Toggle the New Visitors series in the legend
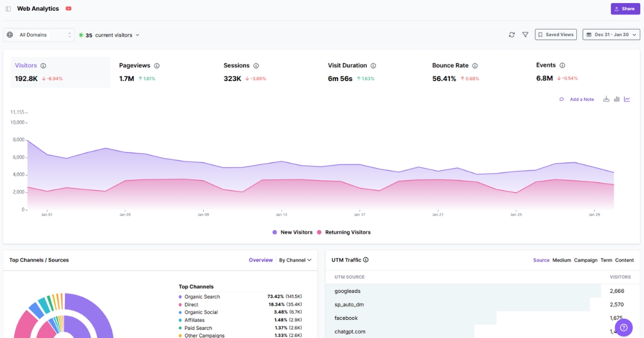The width and height of the screenshot is (644, 338). coord(292,232)
